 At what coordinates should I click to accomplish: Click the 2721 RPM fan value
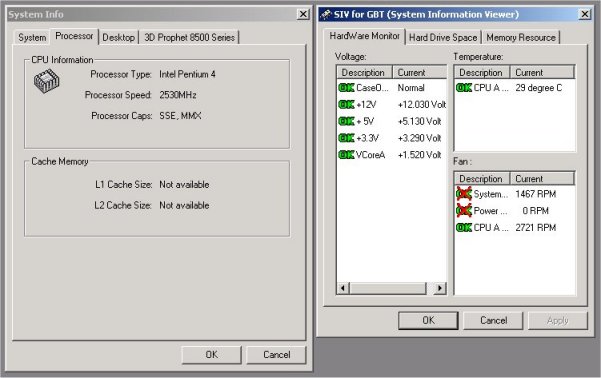(535, 228)
